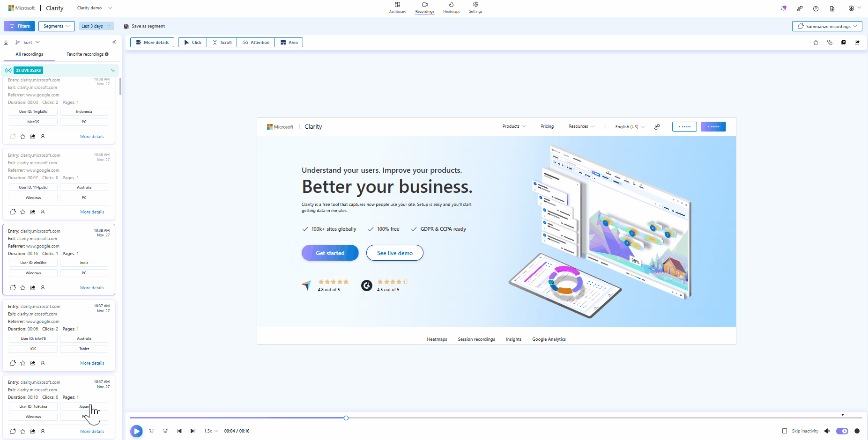This screenshot has height=440, width=868.
Task: View user for Australia txfw78 recording
Action: tap(43, 363)
